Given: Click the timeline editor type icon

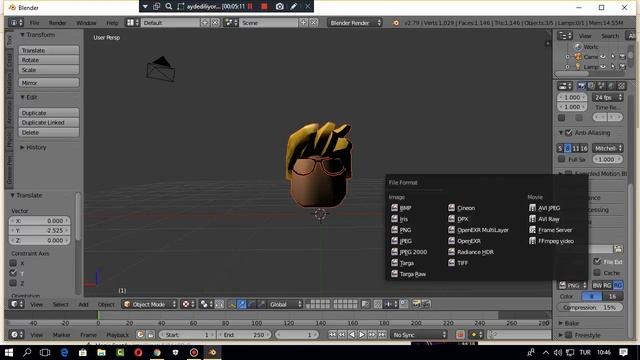Looking at the screenshot, I should point(17,335).
